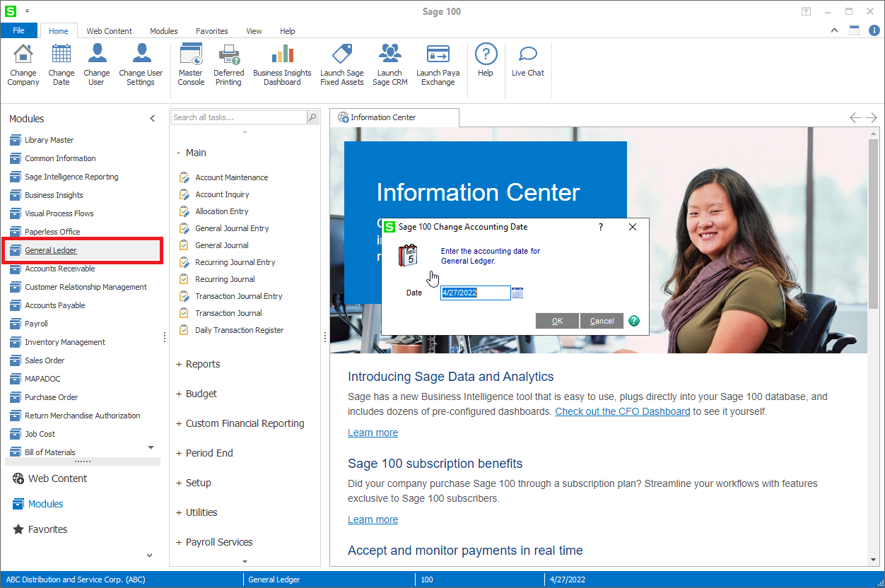This screenshot has width=885, height=588.
Task: Open the Library Master module
Action: pos(49,140)
